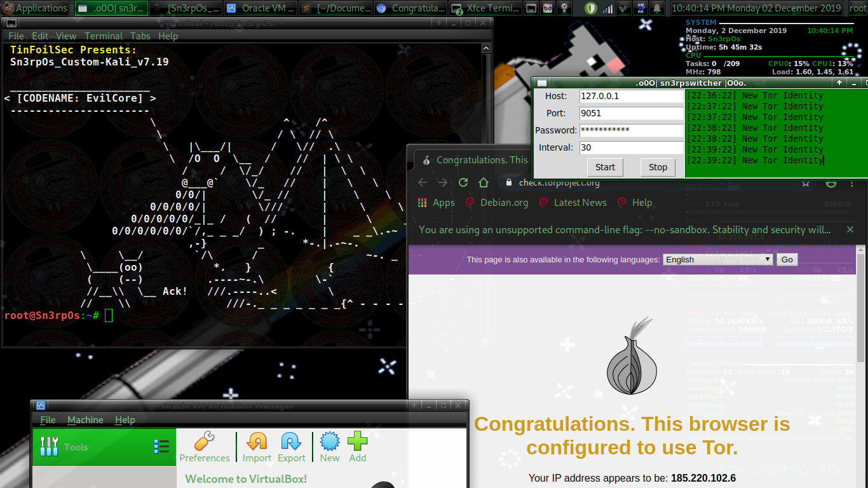Open VirtualBox Preferences

pos(204,447)
